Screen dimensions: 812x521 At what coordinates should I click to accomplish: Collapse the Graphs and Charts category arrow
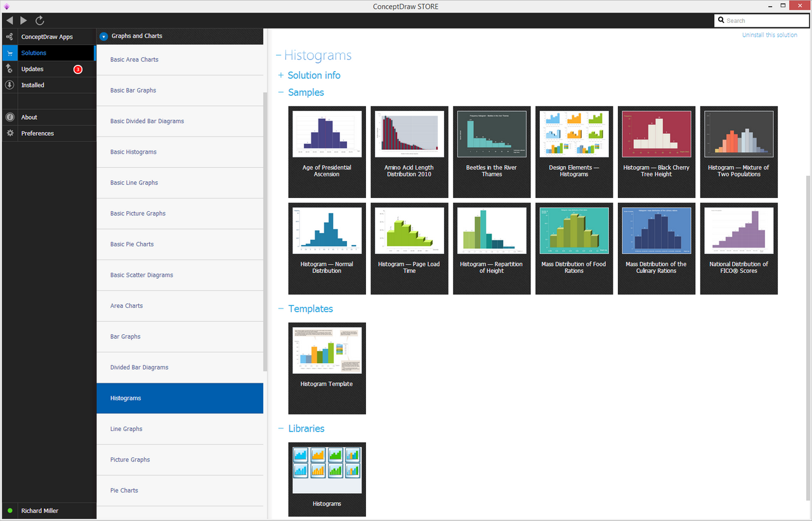click(x=104, y=36)
